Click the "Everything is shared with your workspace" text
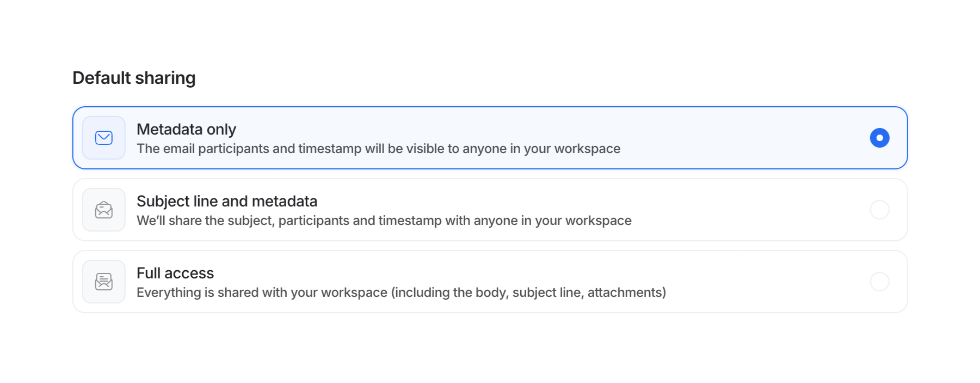Image resolution: width=980 pixels, height=383 pixels. click(262, 293)
